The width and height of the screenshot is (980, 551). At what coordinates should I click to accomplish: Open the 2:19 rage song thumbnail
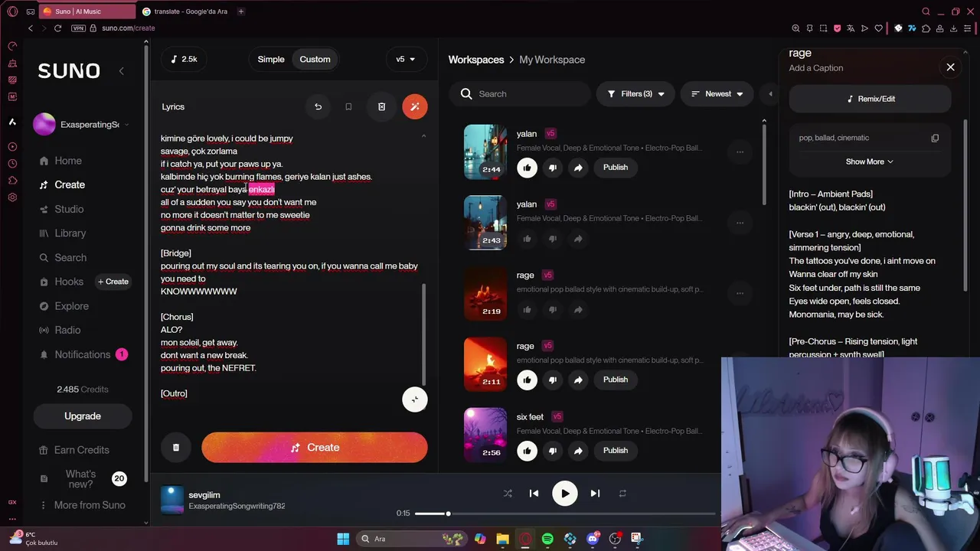tap(485, 294)
